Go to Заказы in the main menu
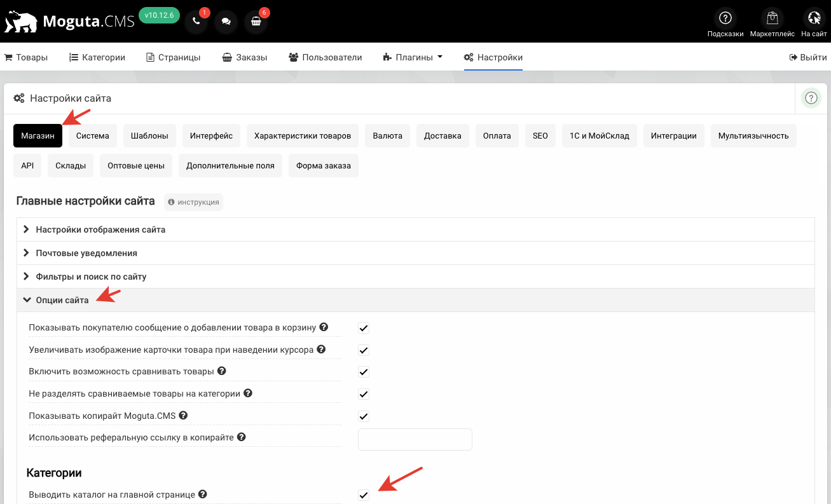 click(x=245, y=57)
